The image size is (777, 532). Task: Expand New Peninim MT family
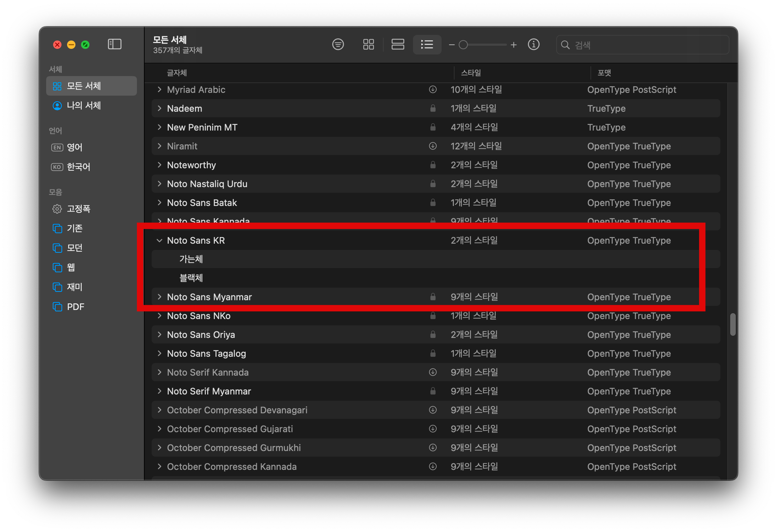tap(159, 127)
